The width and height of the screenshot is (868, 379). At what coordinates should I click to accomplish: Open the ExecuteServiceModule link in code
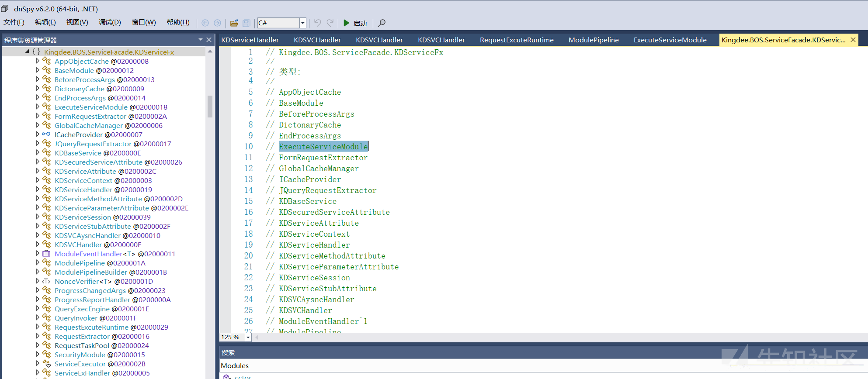tap(323, 147)
